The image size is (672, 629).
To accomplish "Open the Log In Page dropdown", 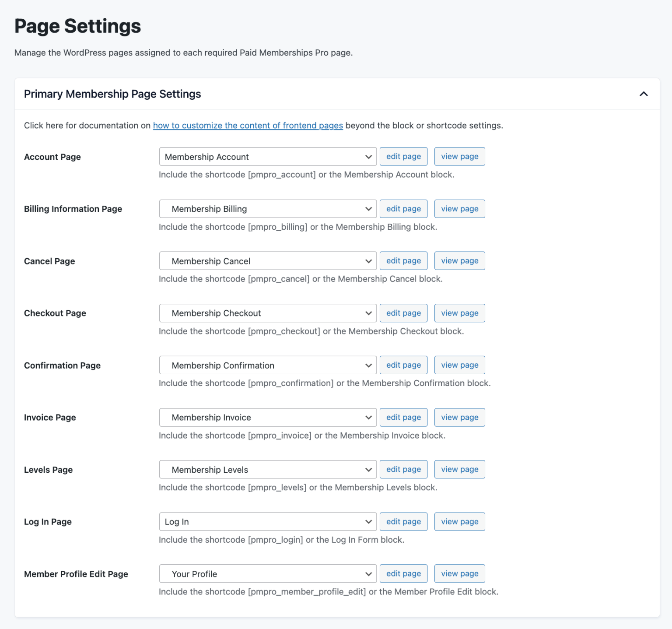I will click(267, 521).
